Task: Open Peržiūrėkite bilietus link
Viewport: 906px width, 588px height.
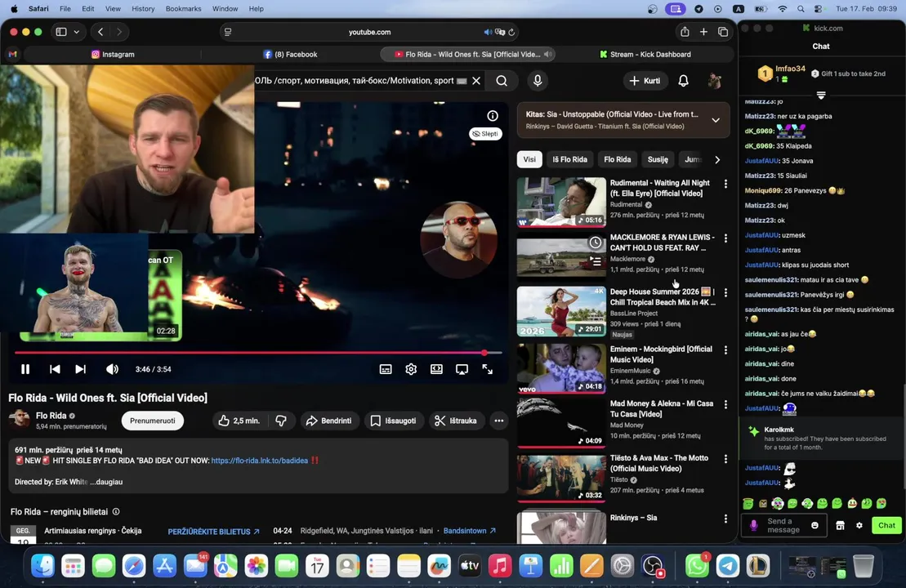Action: 213,532
